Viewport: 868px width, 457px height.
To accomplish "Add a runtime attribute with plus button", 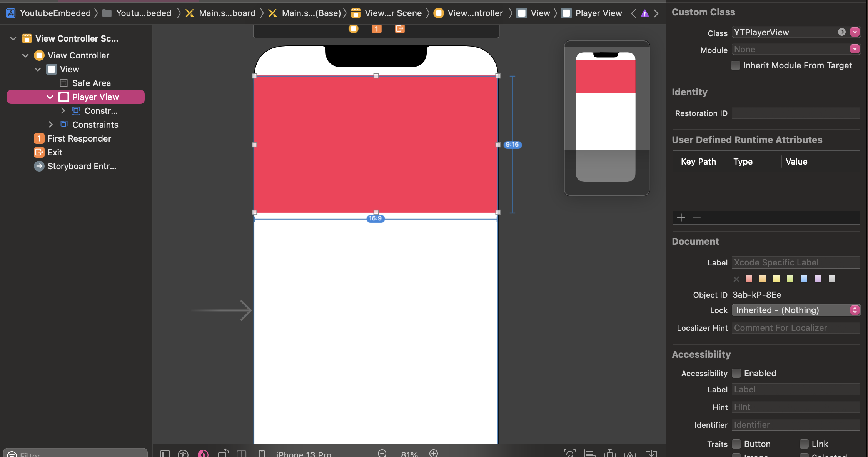I will (x=681, y=218).
